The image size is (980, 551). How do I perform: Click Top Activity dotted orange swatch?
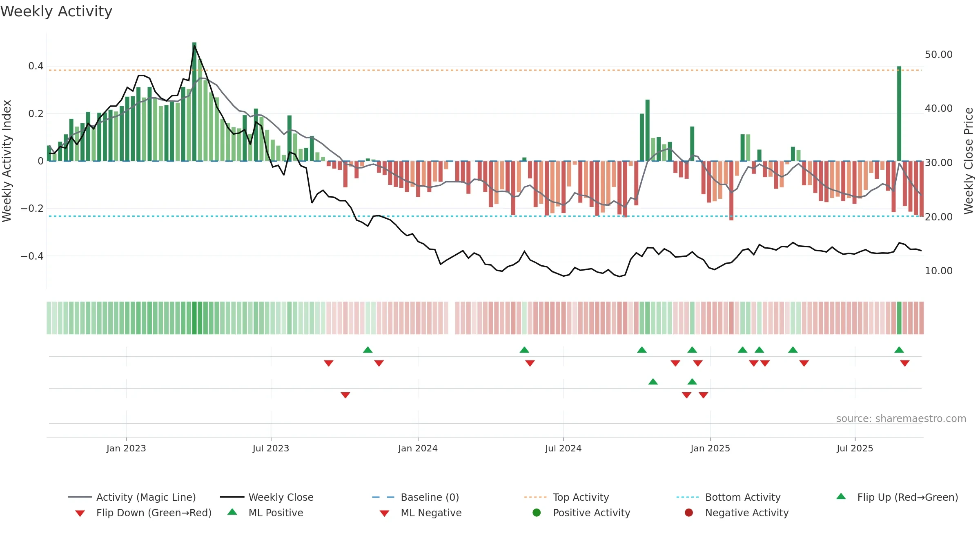click(535, 497)
